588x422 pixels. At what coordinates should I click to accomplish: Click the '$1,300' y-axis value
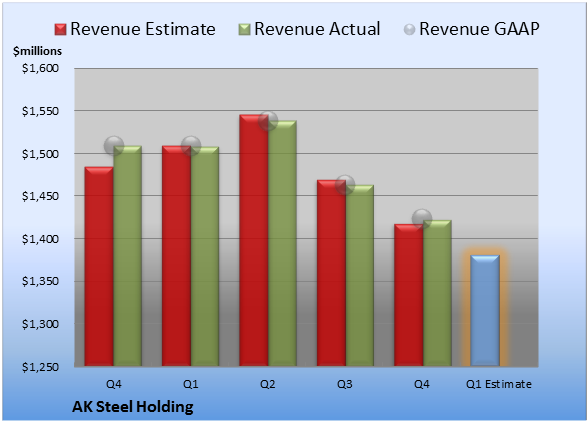[x=40, y=324]
